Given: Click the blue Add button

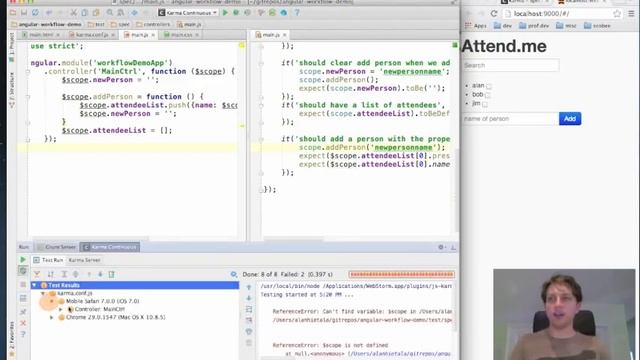Looking at the screenshot, I should point(570,119).
